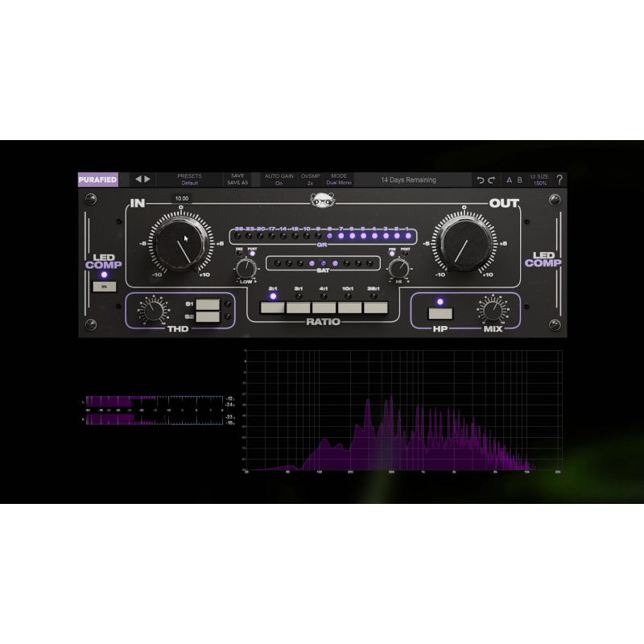
Task: Select PRE LED above the LOW knob
Action: (x=239, y=254)
